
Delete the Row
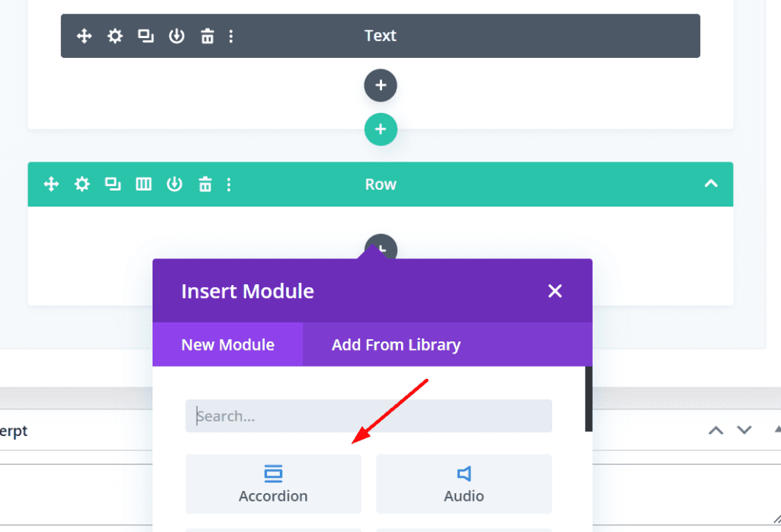pos(205,184)
